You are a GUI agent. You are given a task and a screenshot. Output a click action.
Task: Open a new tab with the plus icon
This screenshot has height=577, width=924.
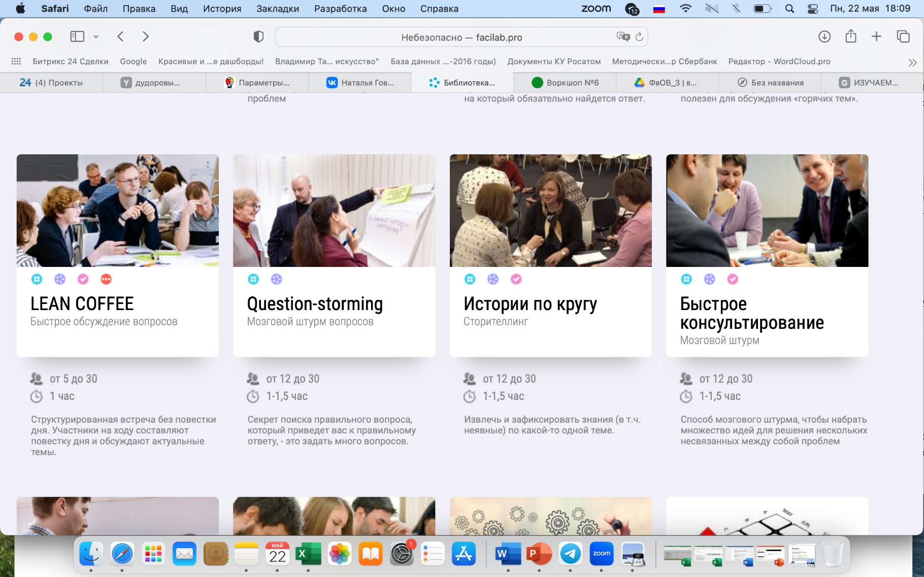[876, 37]
